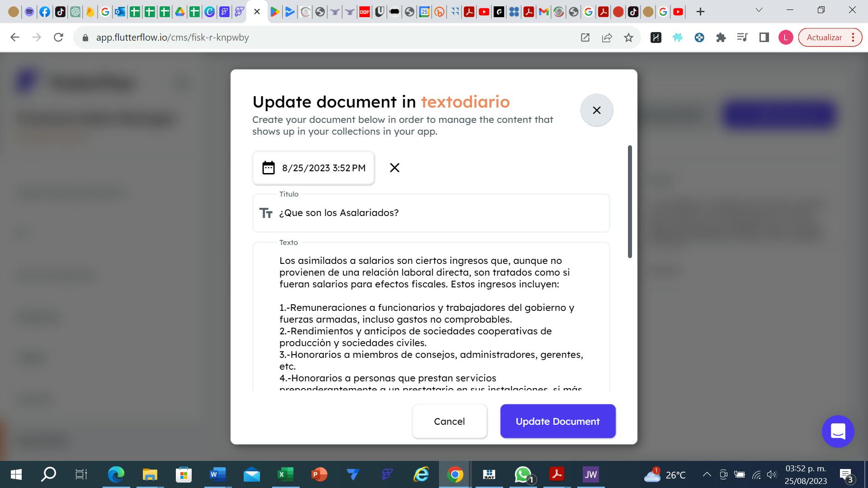The image size is (868, 488).
Task: Open a new browser tab
Action: (700, 12)
